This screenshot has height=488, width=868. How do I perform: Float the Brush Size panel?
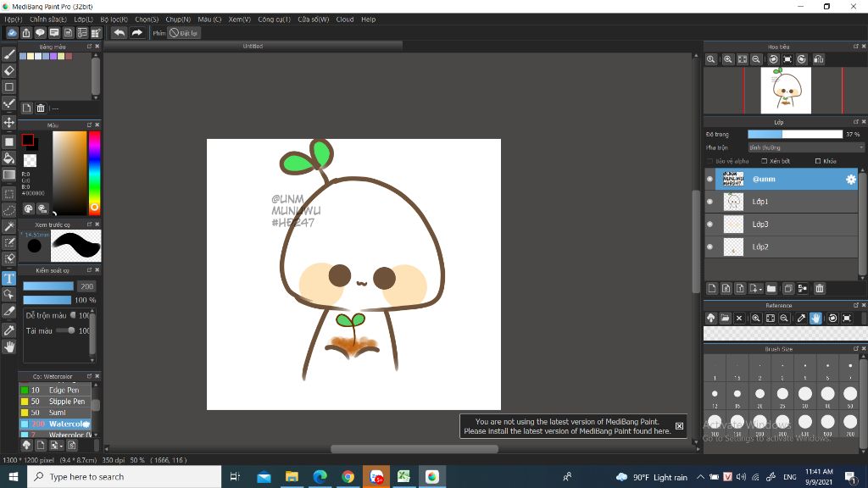855,348
